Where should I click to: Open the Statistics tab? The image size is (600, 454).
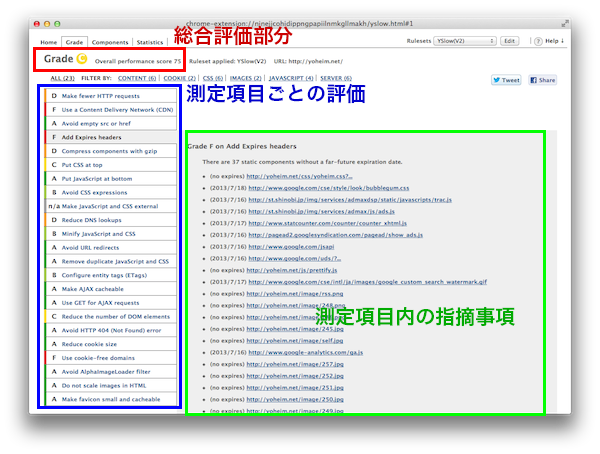click(x=150, y=42)
